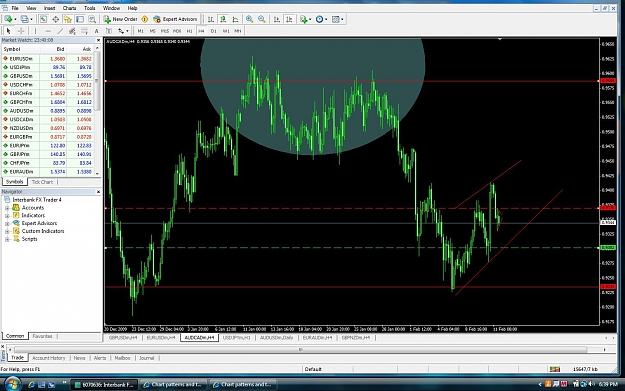Select the Cursor arrow tool
This screenshot has width=625, height=391.
coord(8,31)
